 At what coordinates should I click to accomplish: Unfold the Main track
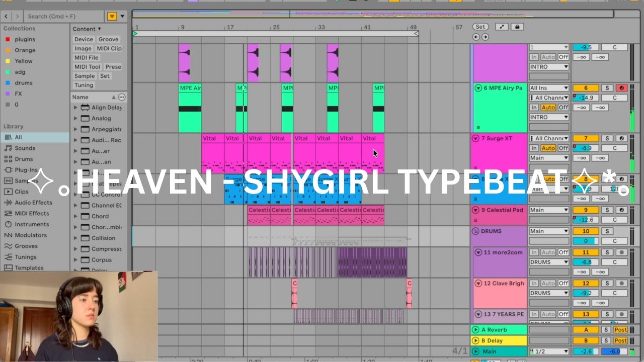tap(475, 351)
